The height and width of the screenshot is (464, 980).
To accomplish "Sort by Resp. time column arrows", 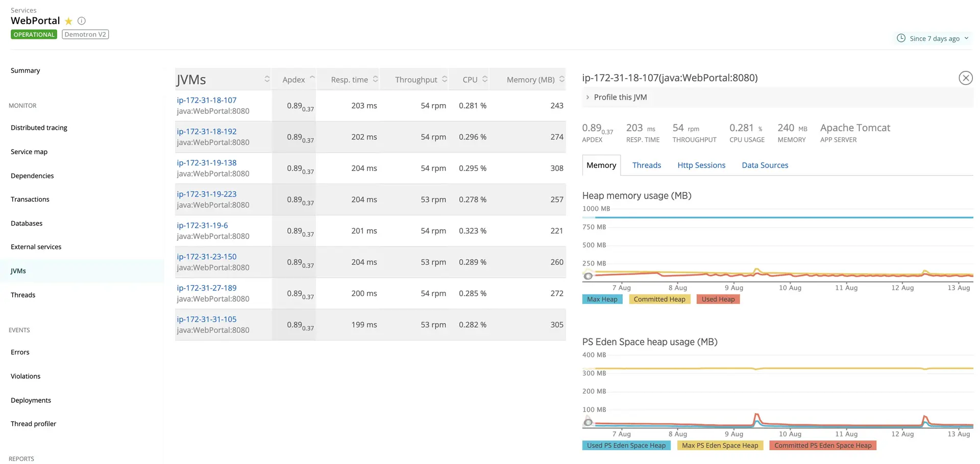I will pyautogui.click(x=375, y=79).
